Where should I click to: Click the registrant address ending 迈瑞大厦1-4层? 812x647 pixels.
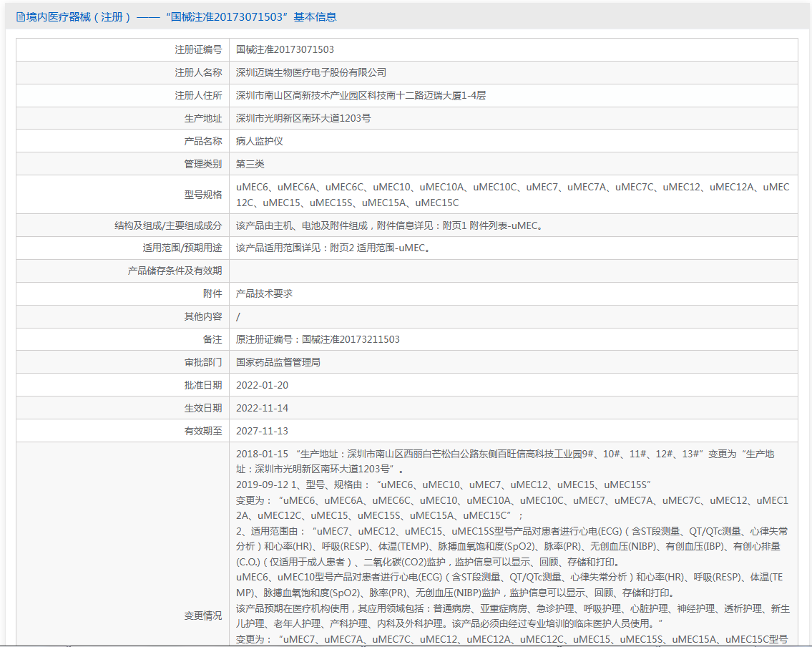pos(361,95)
